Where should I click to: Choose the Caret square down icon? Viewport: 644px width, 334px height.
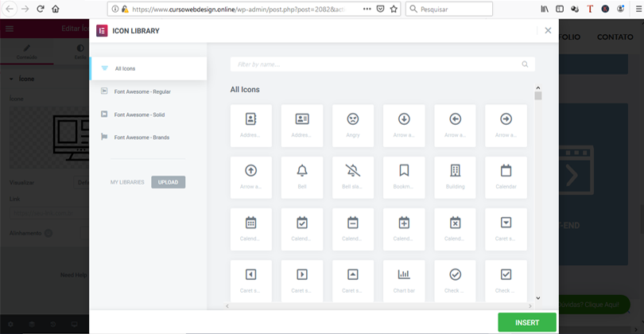(x=506, y=229)
